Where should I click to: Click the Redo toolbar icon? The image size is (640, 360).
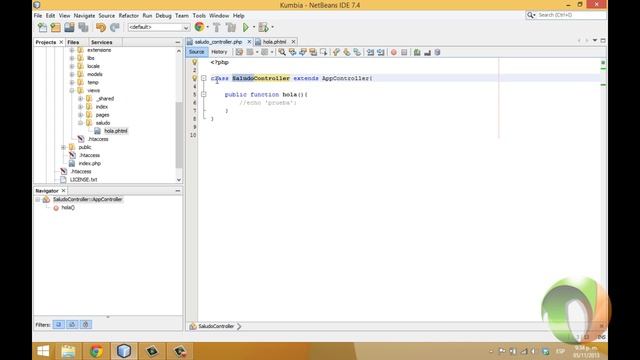coord(115,27)
